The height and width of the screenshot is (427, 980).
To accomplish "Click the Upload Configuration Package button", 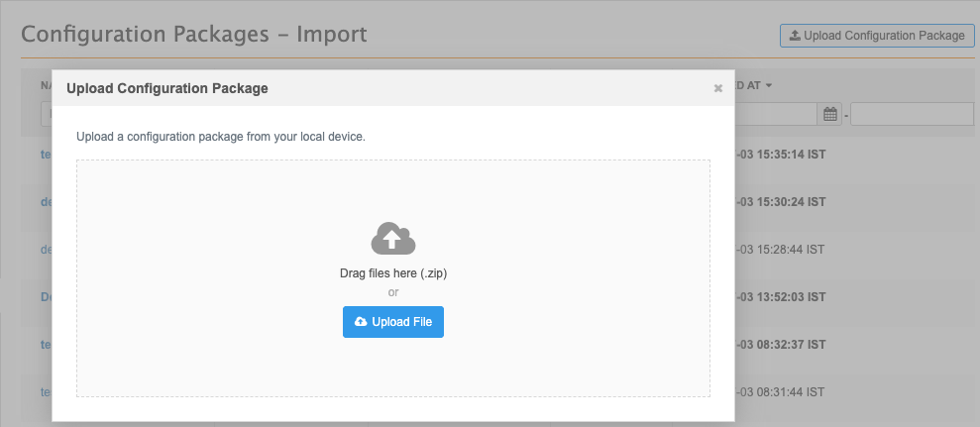I will 877,36.
